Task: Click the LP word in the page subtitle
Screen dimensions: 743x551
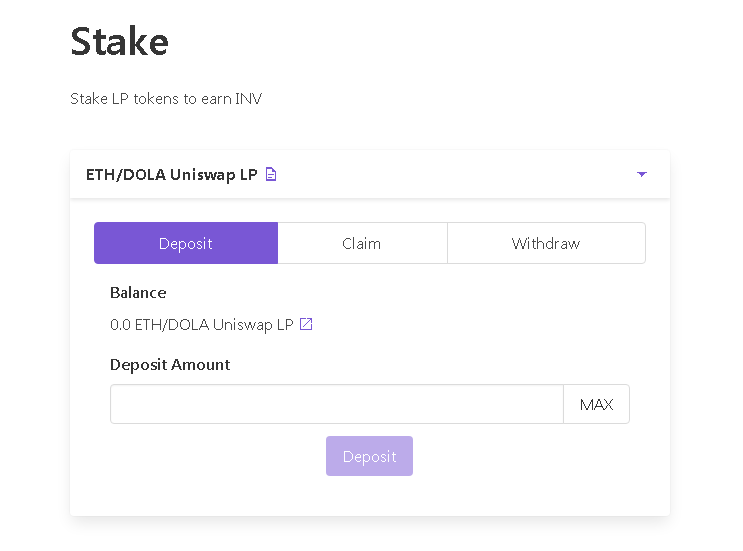Action: tap(120, 99)
